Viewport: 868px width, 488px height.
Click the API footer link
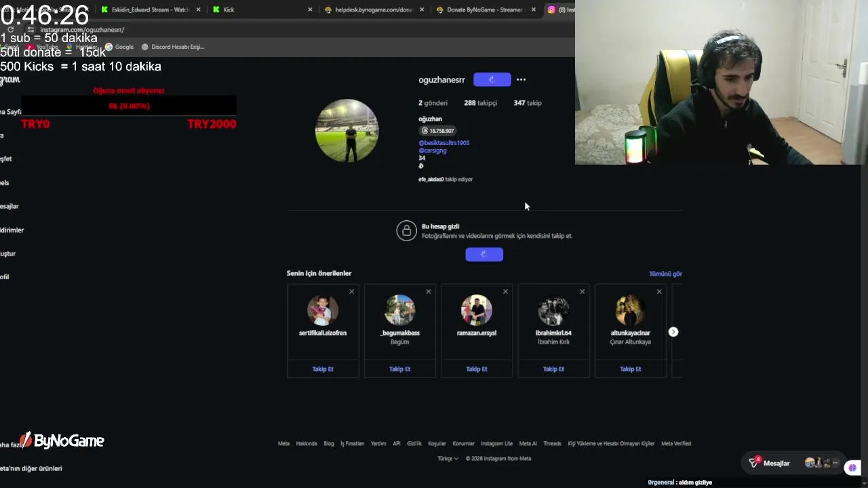point(397,443)
